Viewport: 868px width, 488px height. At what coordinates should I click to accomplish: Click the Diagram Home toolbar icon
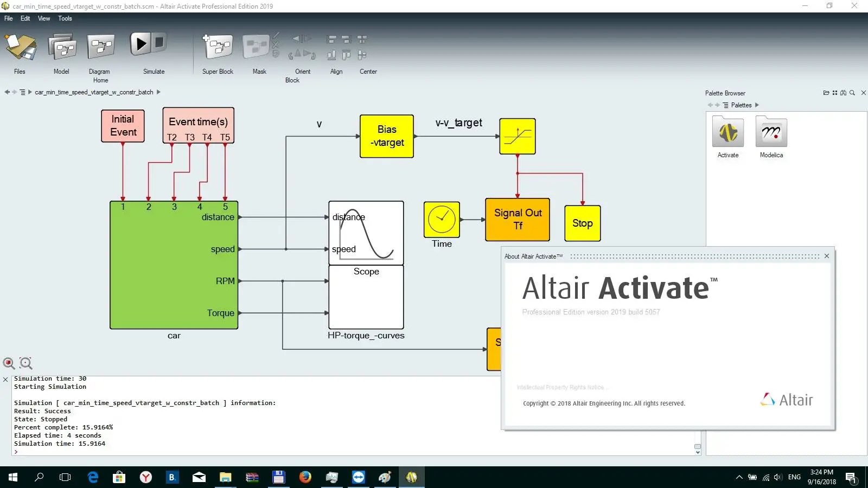pos(100,47)
